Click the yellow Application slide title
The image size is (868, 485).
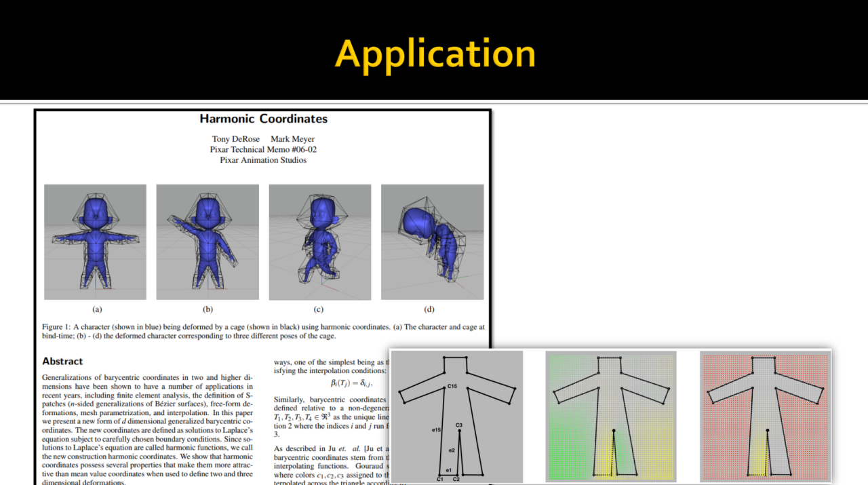point(435,54)
